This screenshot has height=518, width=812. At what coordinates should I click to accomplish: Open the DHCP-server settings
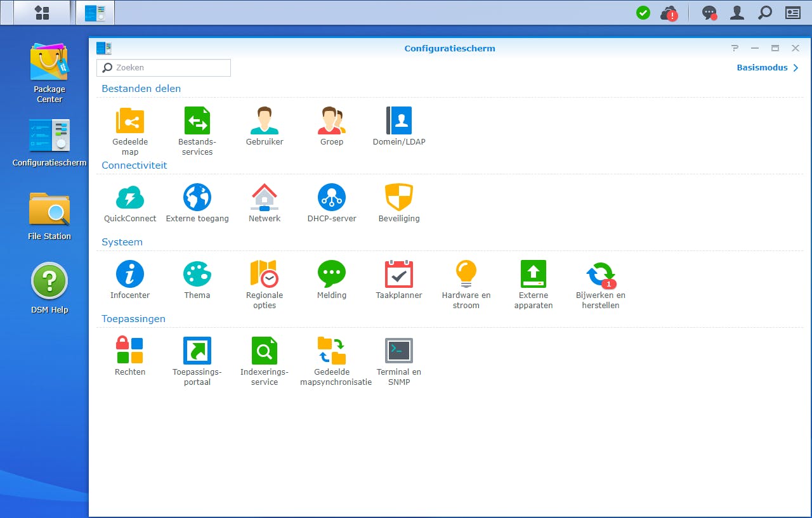pos(332,197)
